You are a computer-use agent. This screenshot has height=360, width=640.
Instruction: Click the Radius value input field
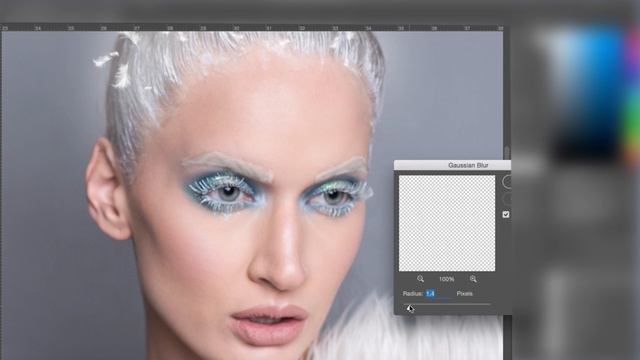click(439, 293)
